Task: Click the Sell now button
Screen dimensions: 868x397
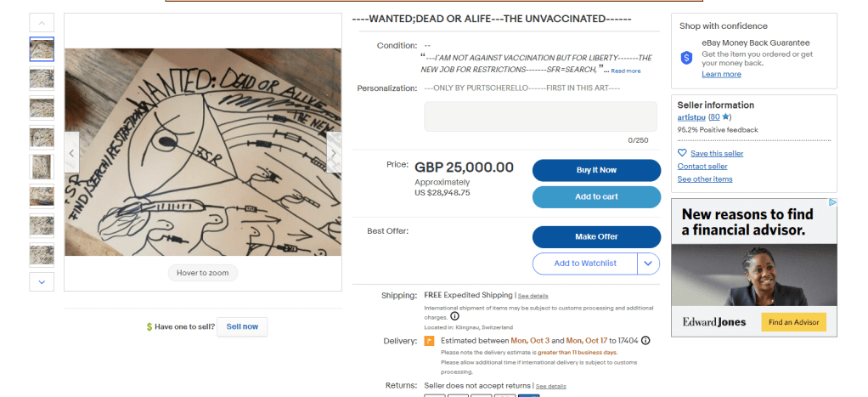Action: pos(242,326)
